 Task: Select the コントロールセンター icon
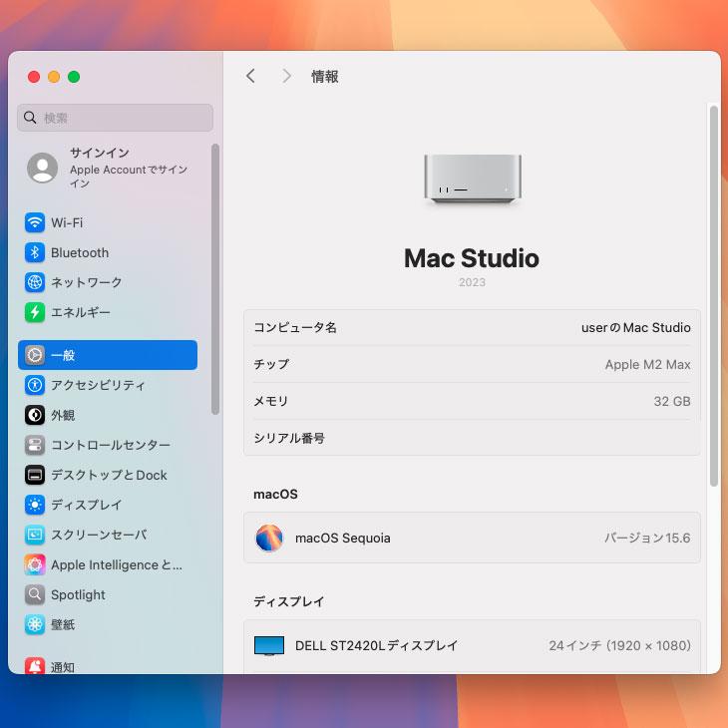tap(35, 445)
